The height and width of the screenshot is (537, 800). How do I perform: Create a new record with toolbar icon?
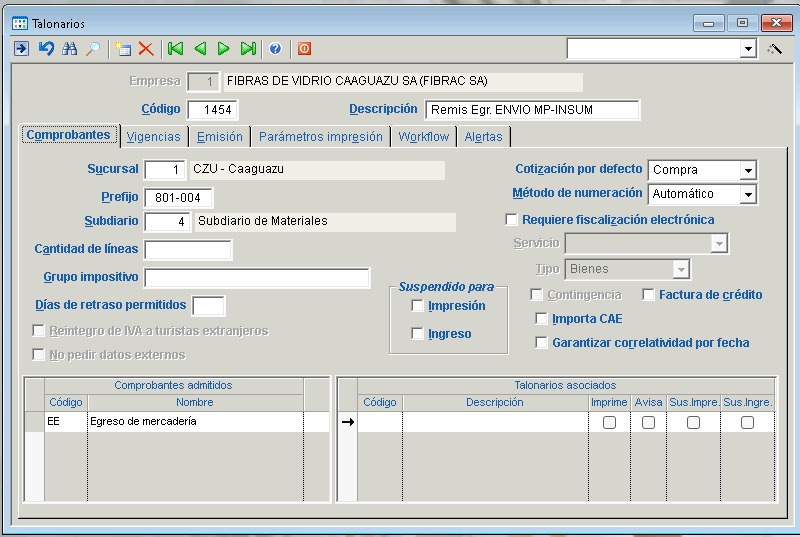coord(122,48)
